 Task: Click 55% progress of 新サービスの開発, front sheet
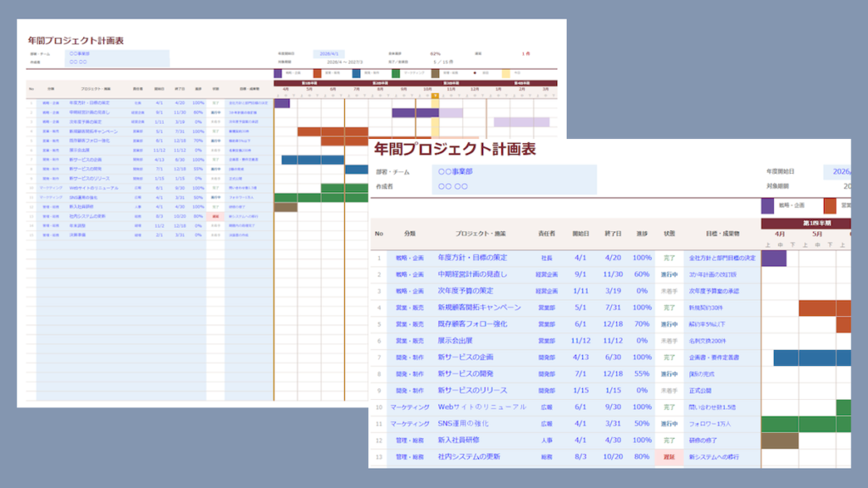642,374
